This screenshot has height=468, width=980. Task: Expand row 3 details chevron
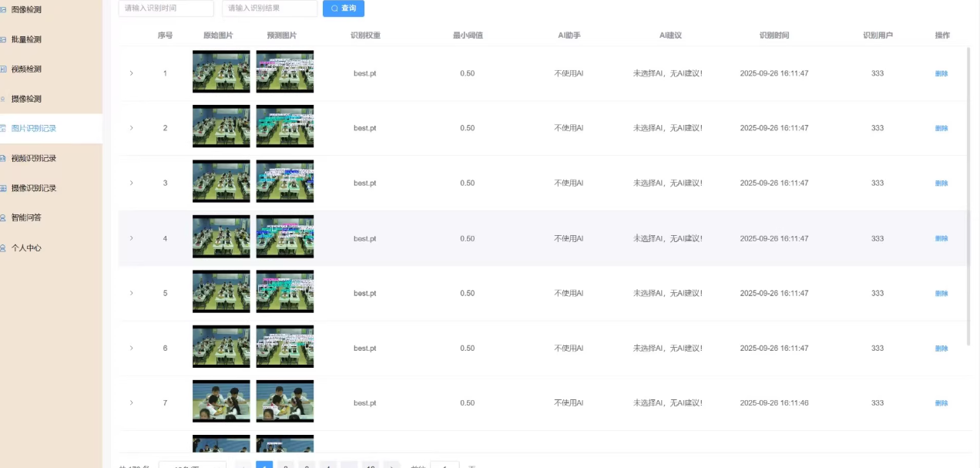click(132, 183)
